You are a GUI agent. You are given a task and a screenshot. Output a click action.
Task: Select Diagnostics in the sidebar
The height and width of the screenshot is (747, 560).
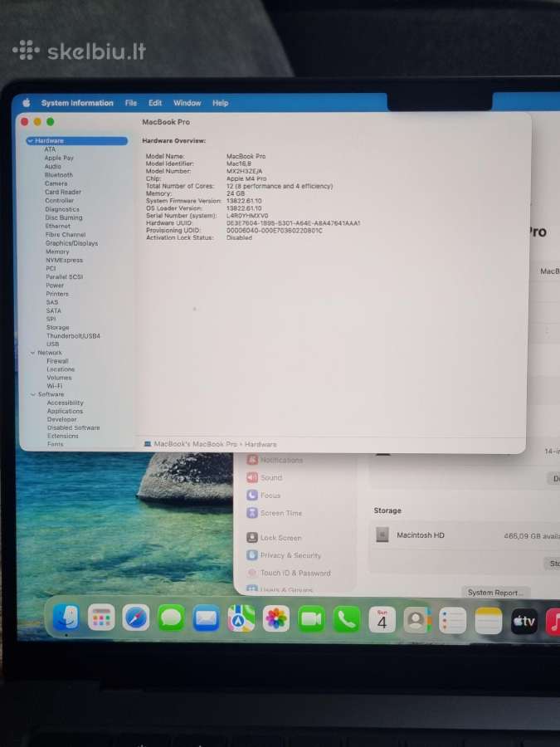pyautogui.click(x=62, y=209)
